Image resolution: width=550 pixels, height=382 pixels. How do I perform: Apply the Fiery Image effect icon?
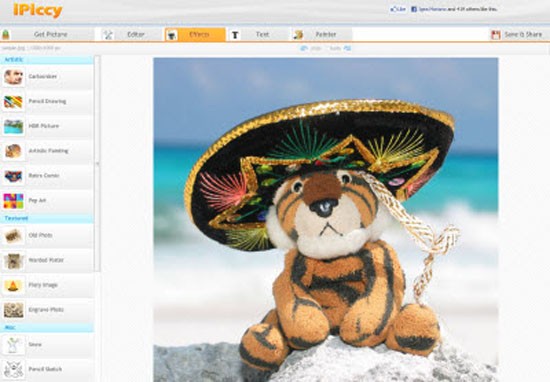(13, 286)
